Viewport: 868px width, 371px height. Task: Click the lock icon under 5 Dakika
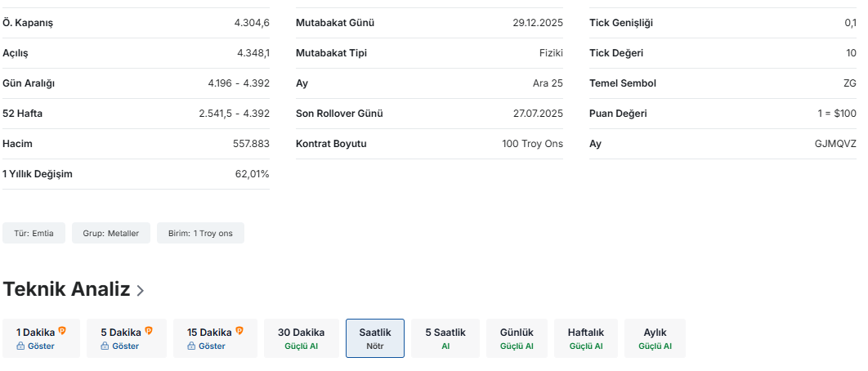coord(105,346)
